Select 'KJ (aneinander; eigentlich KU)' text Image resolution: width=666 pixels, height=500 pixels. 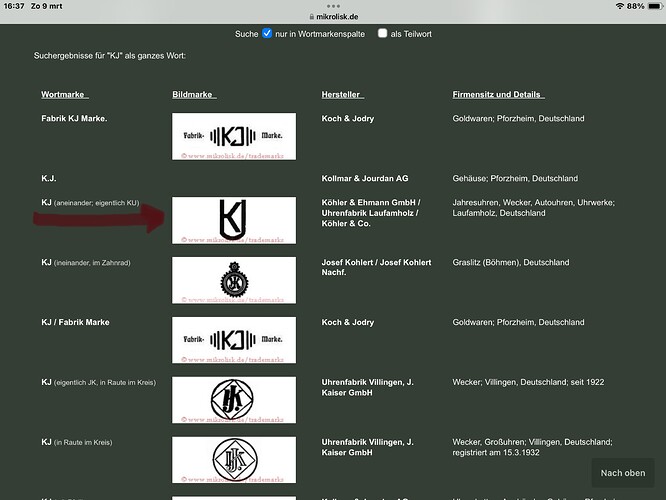point(90,203)
